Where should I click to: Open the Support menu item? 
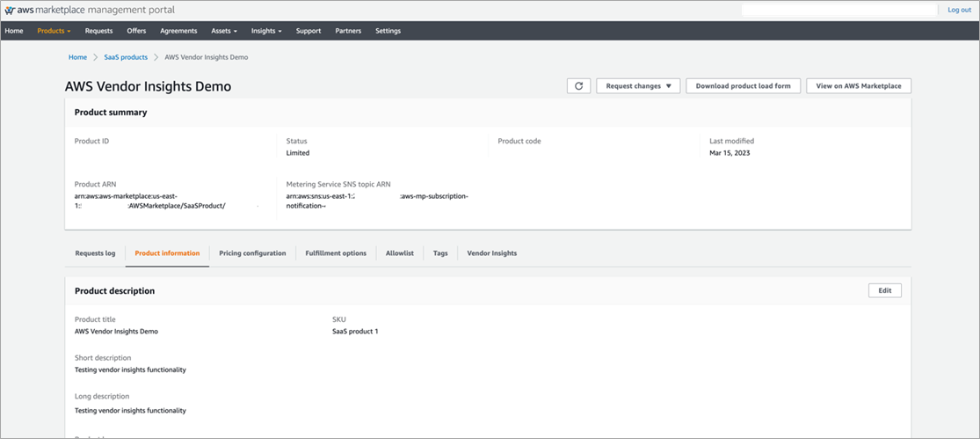tap(309, 31)
